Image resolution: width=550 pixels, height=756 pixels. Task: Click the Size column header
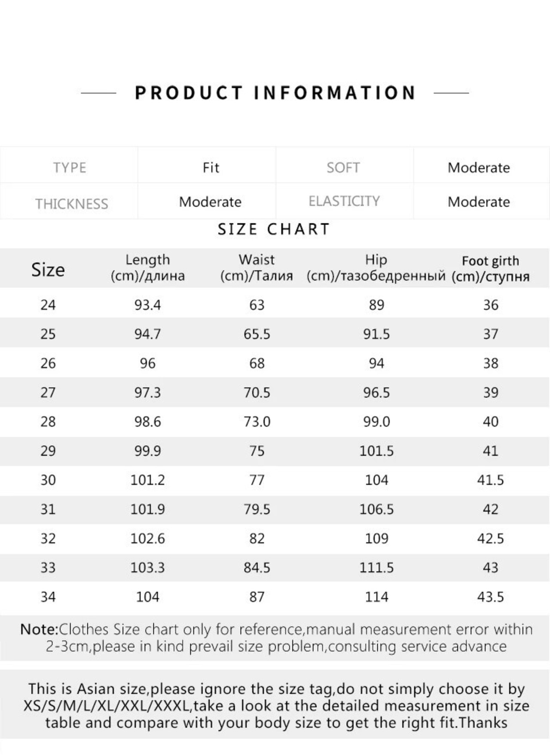[x=48, y=270]
